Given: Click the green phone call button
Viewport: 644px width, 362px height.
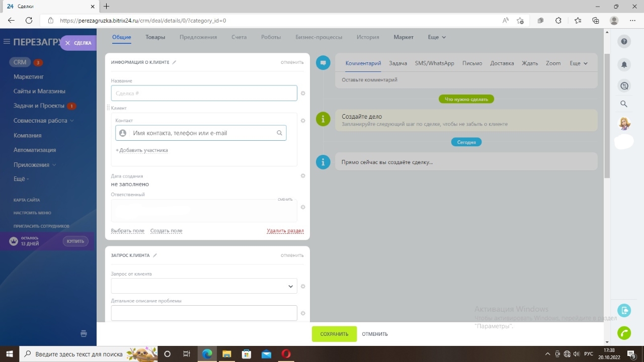Looking at the screenshot, I should [624, 333].
